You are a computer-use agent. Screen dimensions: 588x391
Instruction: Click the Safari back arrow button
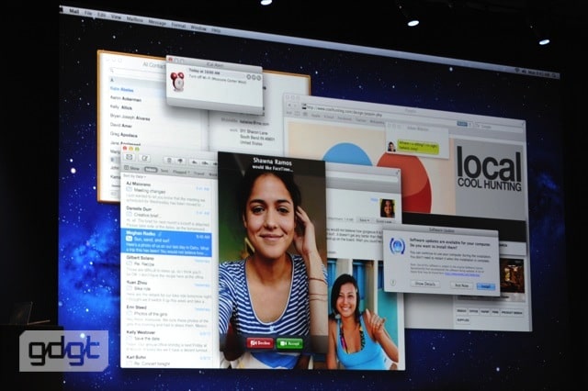coord(289,106)
